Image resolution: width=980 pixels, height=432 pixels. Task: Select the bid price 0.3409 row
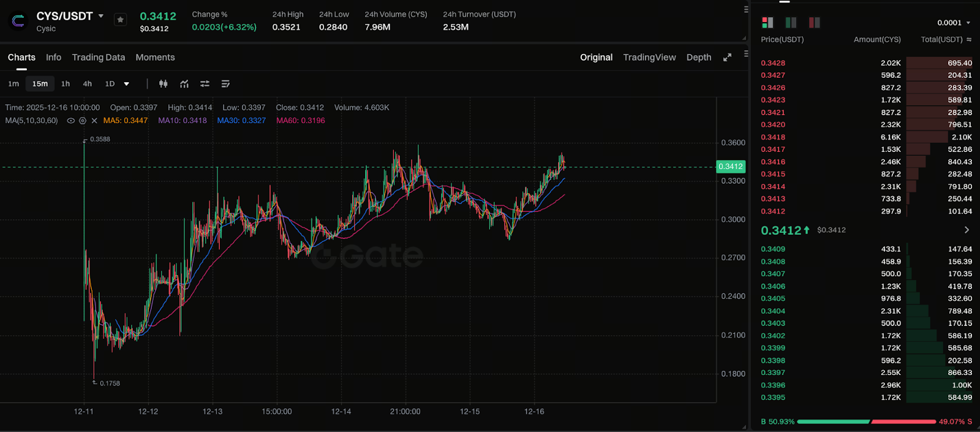pyautogui.click(x=866, y=249)
